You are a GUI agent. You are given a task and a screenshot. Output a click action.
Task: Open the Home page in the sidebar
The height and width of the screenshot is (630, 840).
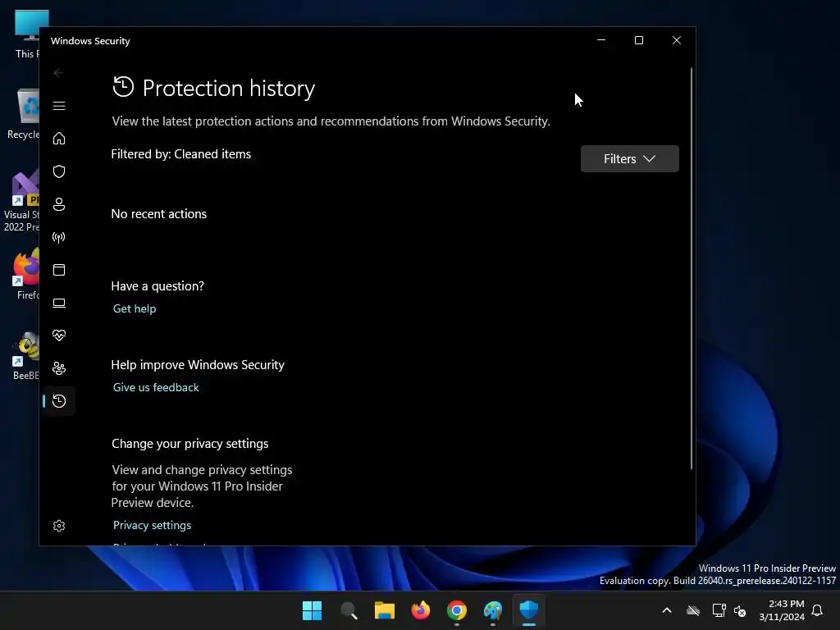click(x=59, y=138)
